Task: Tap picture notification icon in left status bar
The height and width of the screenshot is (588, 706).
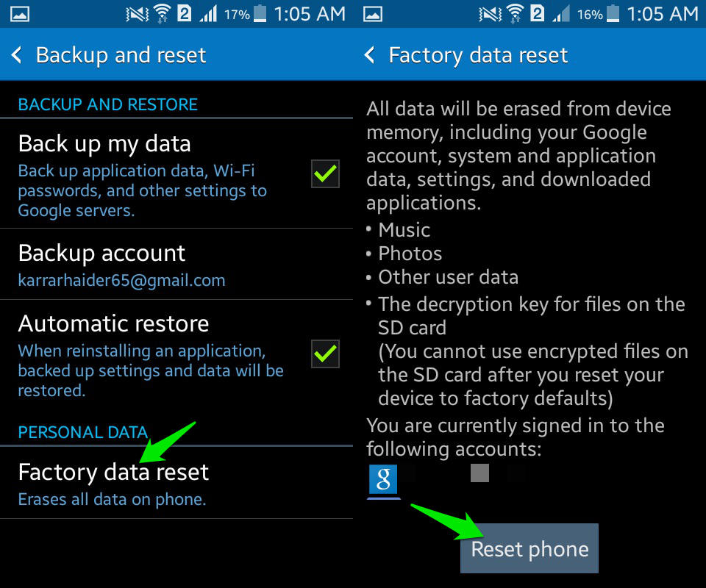Action: [20, 14]
